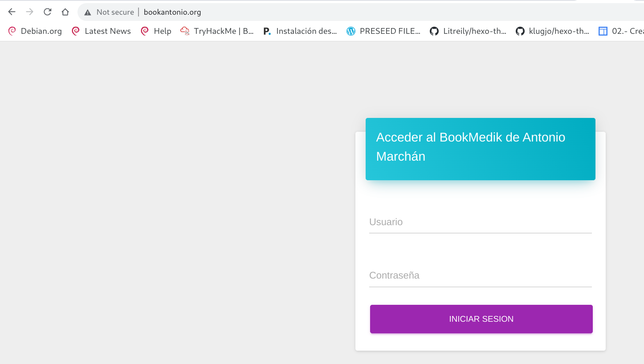Image resolution: width=644 pixels, height=364 pixels.
Task: Go to the browser home page
Action: (65, 12)
